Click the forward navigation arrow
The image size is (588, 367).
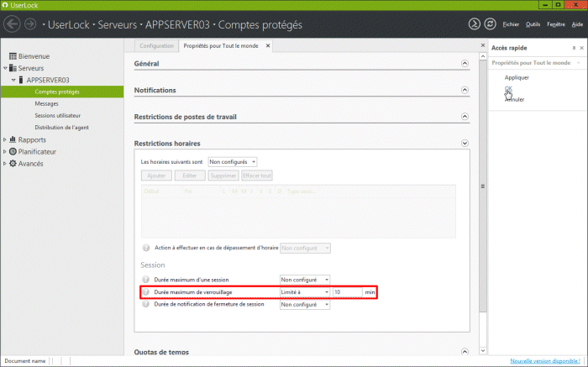30,24
